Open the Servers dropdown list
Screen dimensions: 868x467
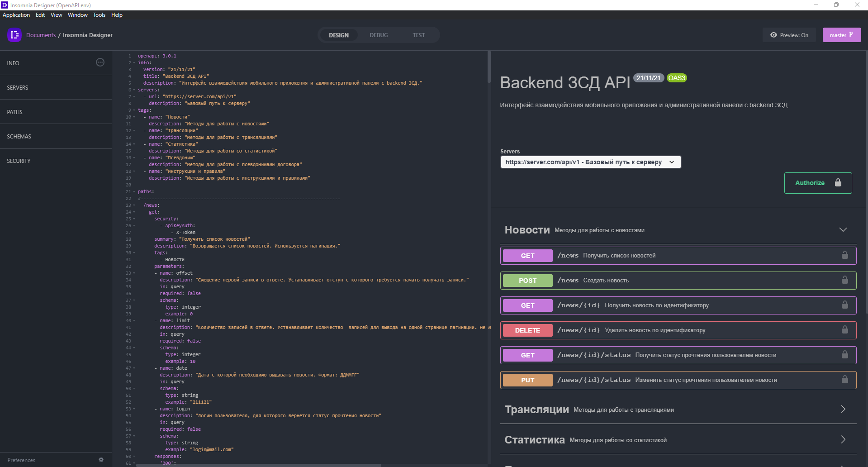pyautogui.click(x=590, y=162)
